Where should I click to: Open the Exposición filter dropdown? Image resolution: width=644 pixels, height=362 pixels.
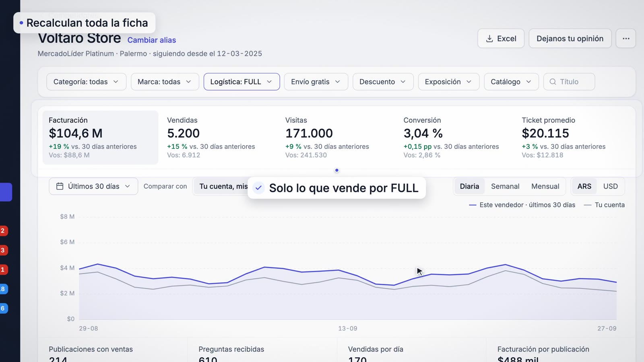coord(448,82)
